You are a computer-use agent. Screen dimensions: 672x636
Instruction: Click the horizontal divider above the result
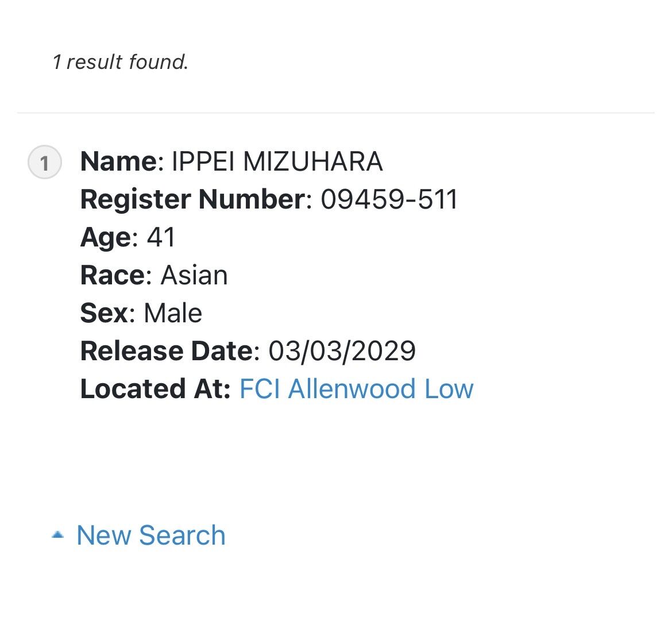coord(335,113)
